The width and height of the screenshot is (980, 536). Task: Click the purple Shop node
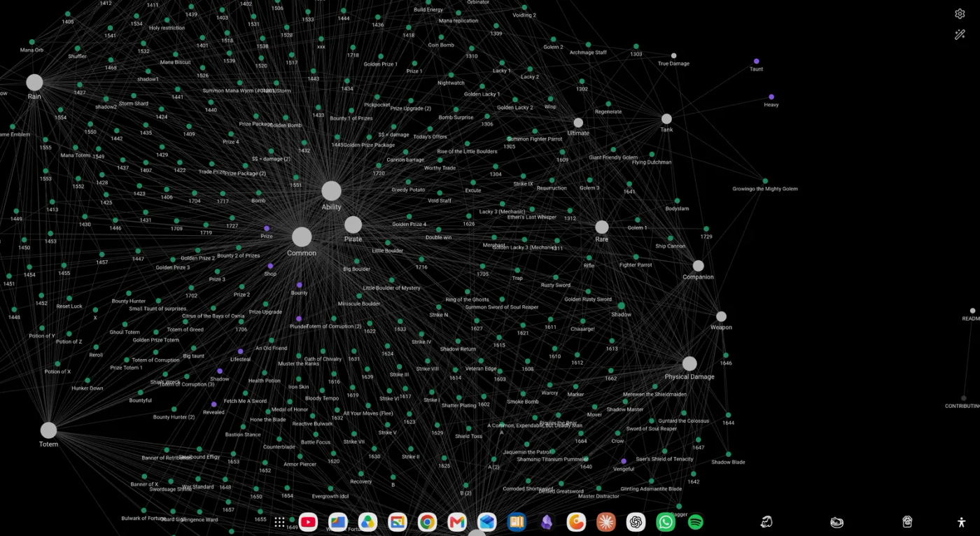click(270, 266)
